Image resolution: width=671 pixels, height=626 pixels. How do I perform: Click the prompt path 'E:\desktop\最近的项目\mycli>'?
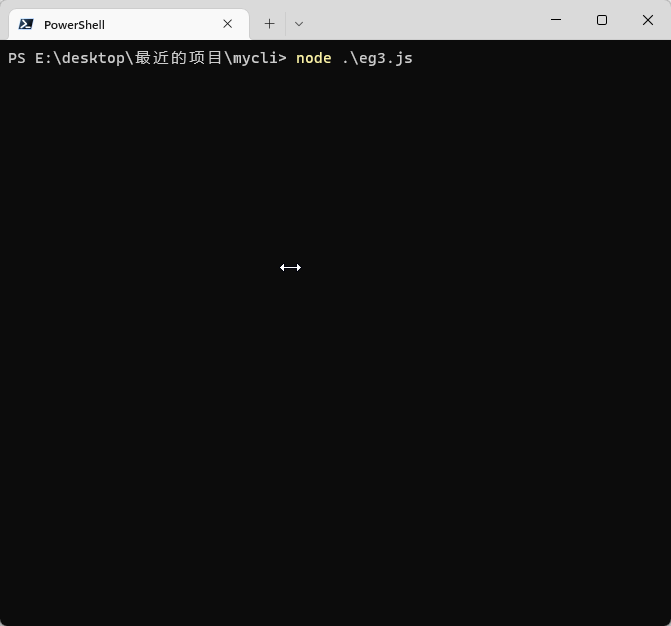[161, 58]
